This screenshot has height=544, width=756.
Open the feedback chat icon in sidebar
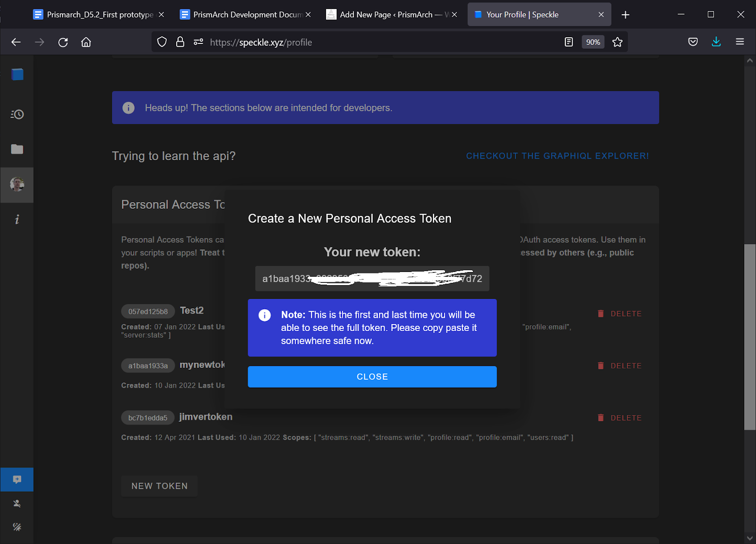click(x=17, y=480)
